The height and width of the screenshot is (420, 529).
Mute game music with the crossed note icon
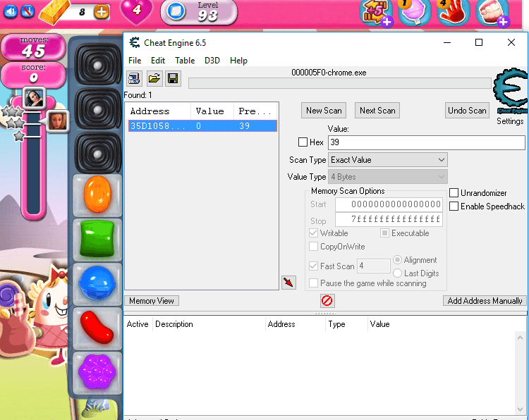pos(28,12)
